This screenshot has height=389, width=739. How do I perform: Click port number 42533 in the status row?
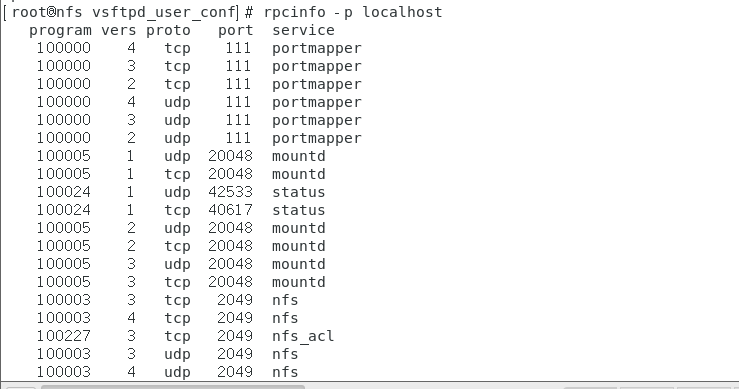pos(230,192)
